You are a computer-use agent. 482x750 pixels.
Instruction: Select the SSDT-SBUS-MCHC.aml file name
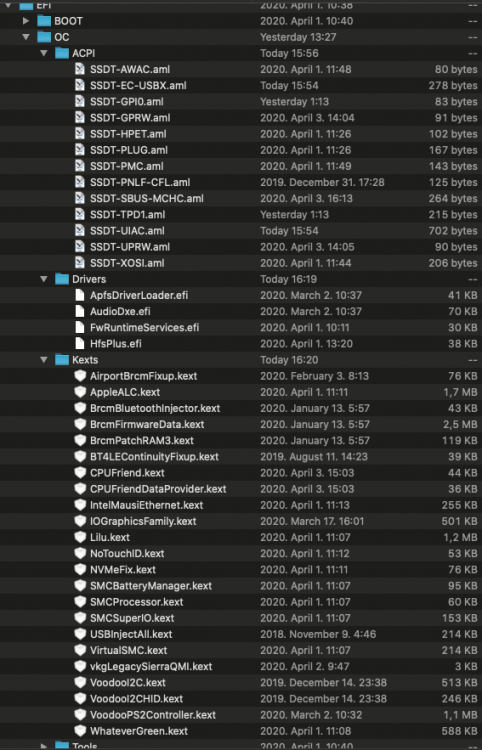(x=147, y=198)
